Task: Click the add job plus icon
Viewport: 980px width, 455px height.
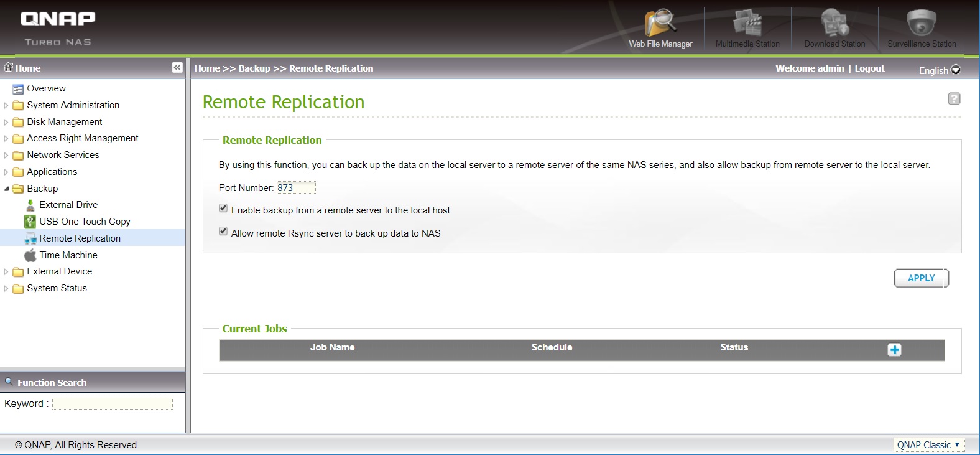Action: [894, 350]
